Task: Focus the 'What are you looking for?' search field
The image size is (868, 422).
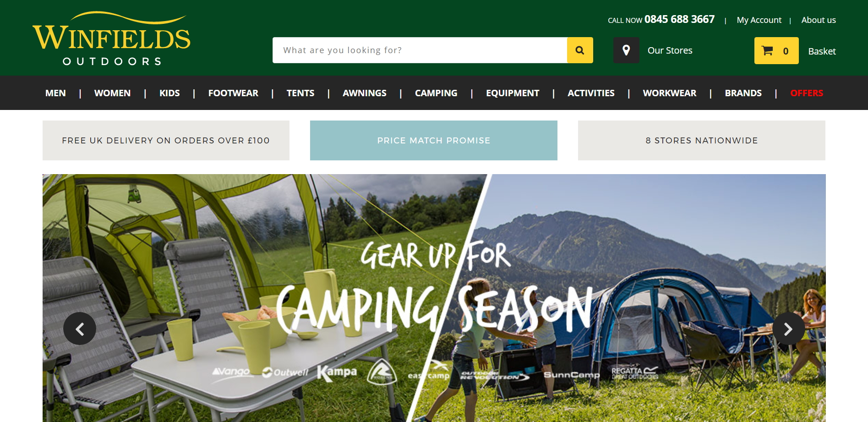Action: pos(420,50)
